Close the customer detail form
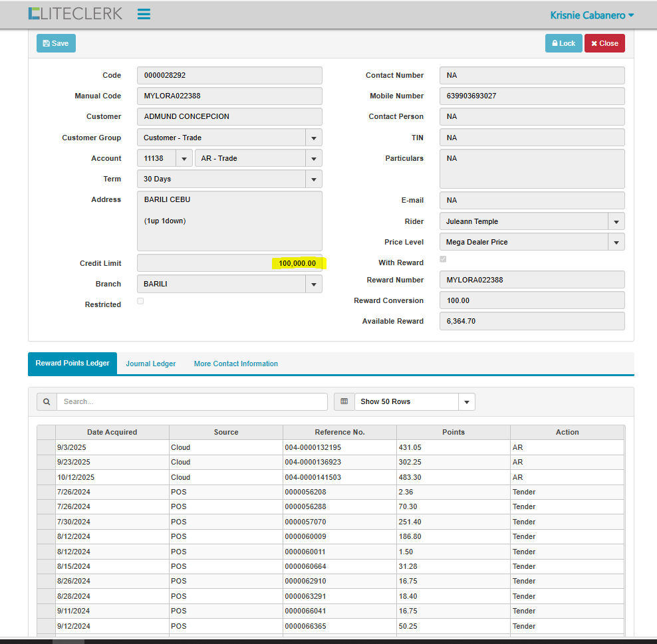This screenshot has width=657, height=644. [604, 43]
